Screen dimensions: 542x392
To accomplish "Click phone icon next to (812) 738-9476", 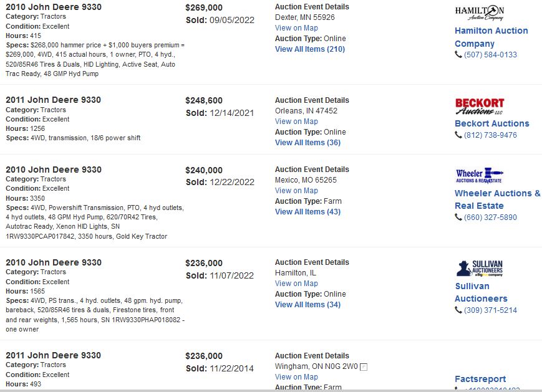I will 458,135.
